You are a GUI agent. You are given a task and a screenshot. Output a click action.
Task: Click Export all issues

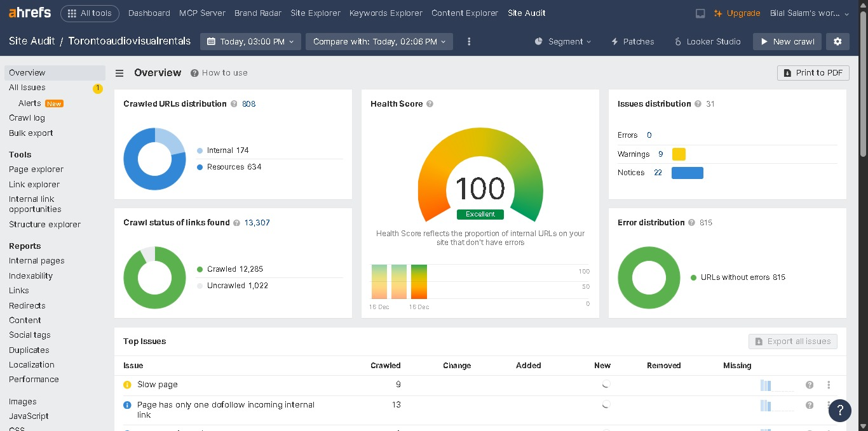pos(793,341)
